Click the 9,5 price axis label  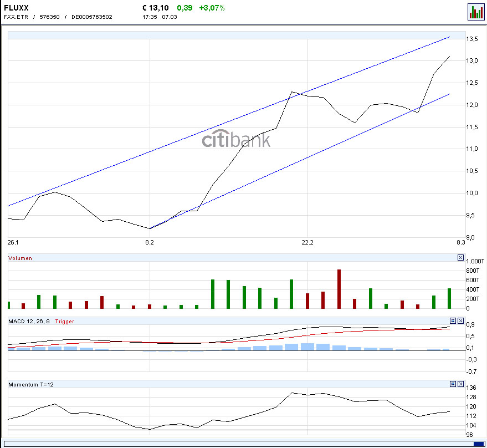[x=470, y=215]
